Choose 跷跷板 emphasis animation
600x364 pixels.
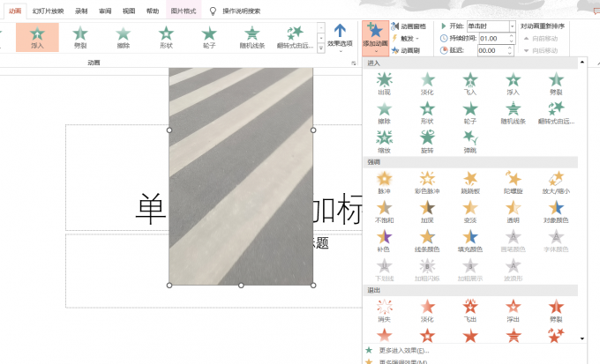tap(470, 182)
